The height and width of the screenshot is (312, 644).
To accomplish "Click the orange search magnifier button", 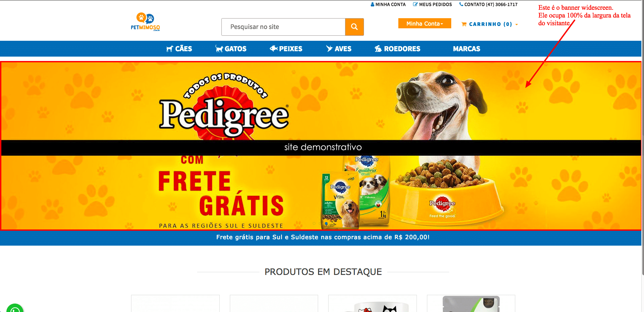I will tap(354, 27).
